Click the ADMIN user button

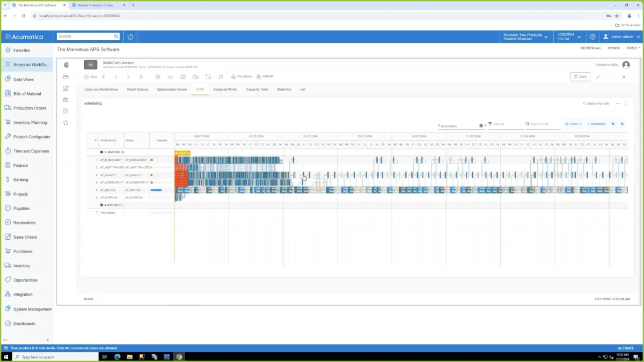tap(265, 77)
